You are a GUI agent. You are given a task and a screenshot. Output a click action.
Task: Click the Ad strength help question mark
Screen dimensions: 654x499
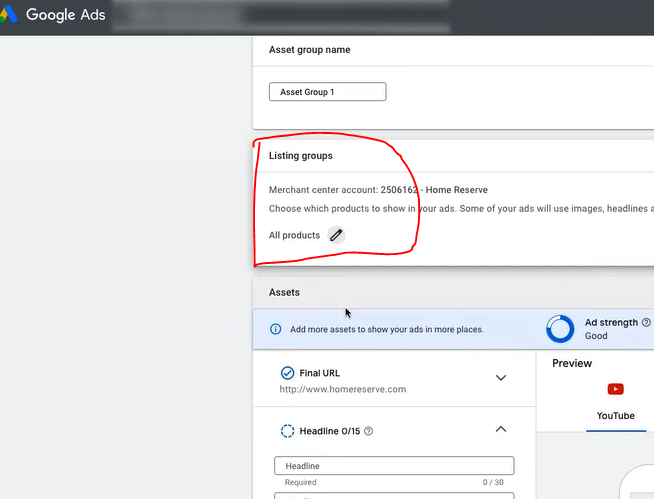click(646, 323)
